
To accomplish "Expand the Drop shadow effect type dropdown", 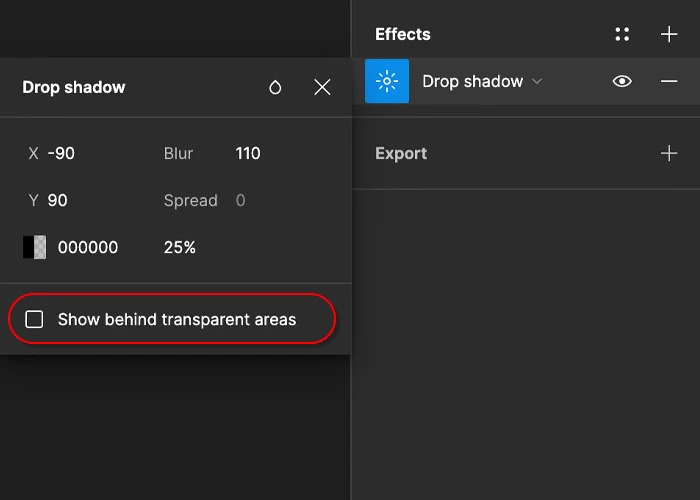I will (482, 81).
